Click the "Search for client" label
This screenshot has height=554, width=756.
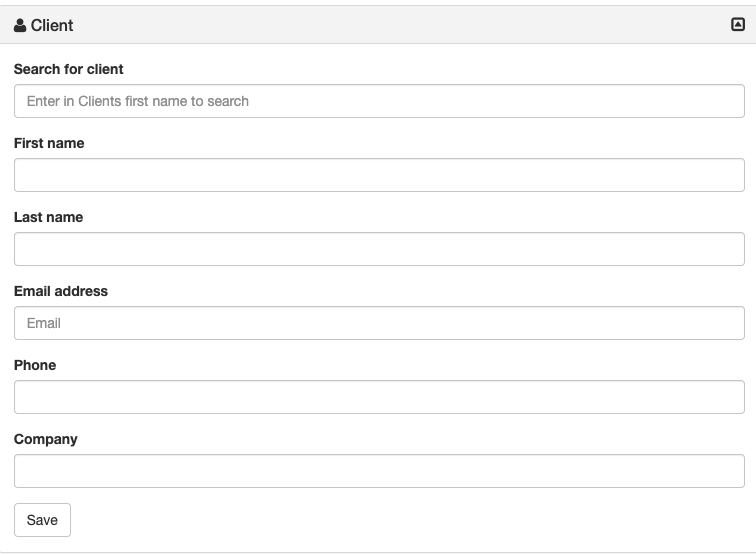(x=69, y=69)
